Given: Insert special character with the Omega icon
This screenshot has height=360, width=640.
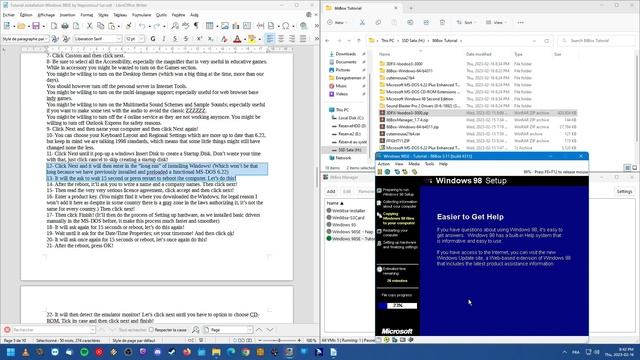Looking at the screenshot, I should [x=286, y=26].
